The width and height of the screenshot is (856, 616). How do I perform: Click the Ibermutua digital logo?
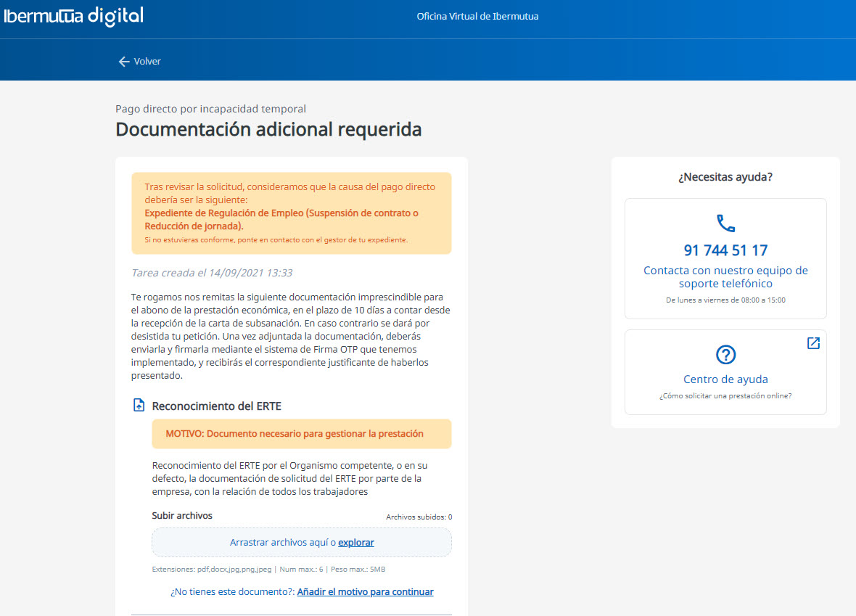click(73, 16)
